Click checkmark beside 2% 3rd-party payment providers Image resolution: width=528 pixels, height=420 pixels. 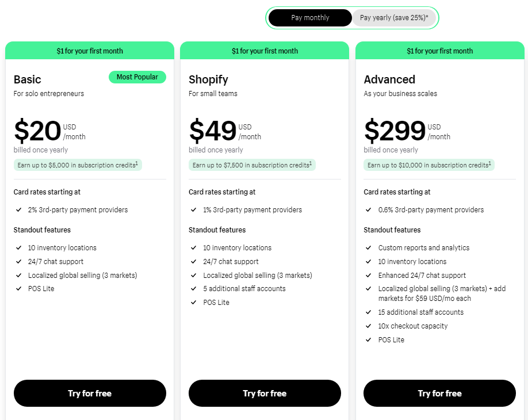pos(19,210)
